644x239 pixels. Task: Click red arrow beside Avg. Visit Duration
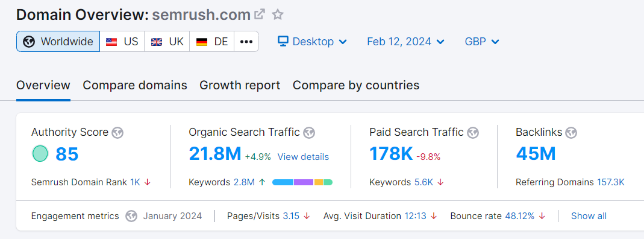[434, 216]
